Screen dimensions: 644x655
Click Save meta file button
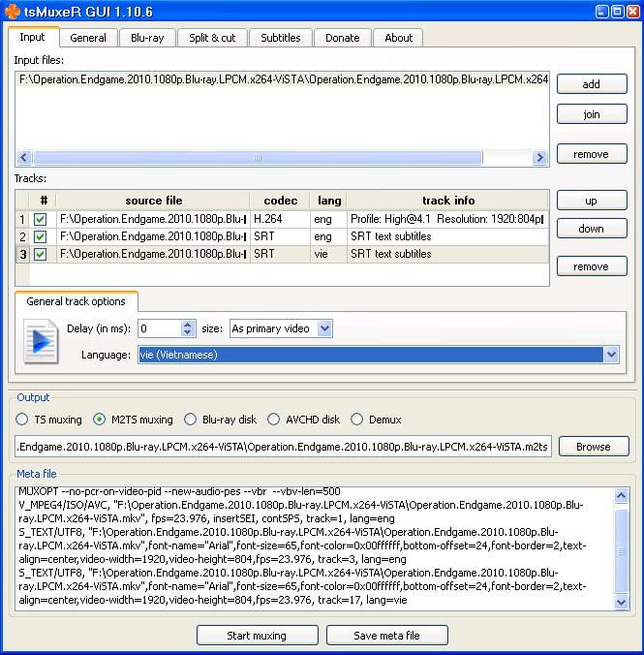coord(386,636)
